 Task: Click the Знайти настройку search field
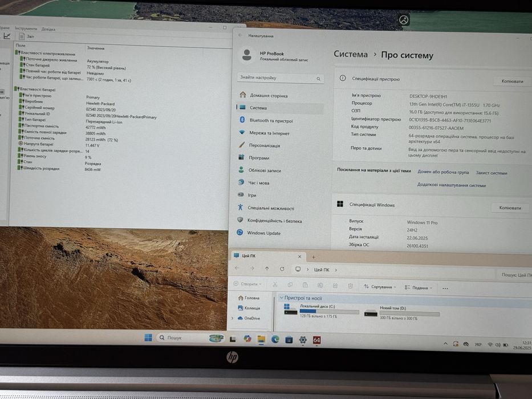(280, 78)
